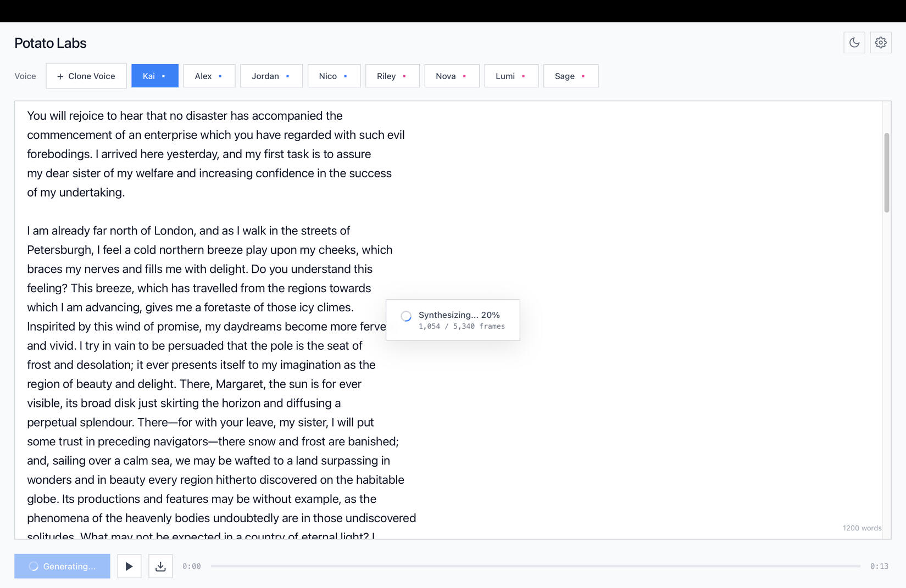Click the Synthesizing progress popup
This screenshot has height=588, width=906.
point(453,320)
